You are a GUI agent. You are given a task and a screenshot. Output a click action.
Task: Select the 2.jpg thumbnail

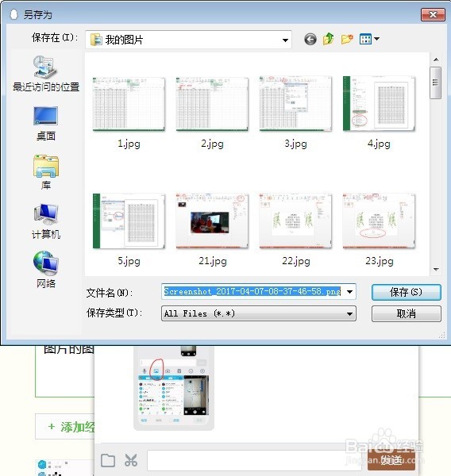click(x=212, y=104)
